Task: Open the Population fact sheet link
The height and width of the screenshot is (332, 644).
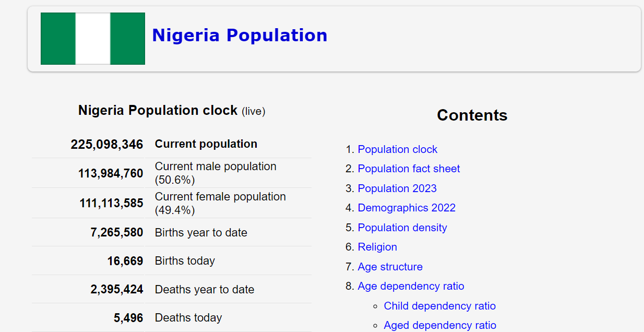Action: pyautogui.click(x=409, y=169)
